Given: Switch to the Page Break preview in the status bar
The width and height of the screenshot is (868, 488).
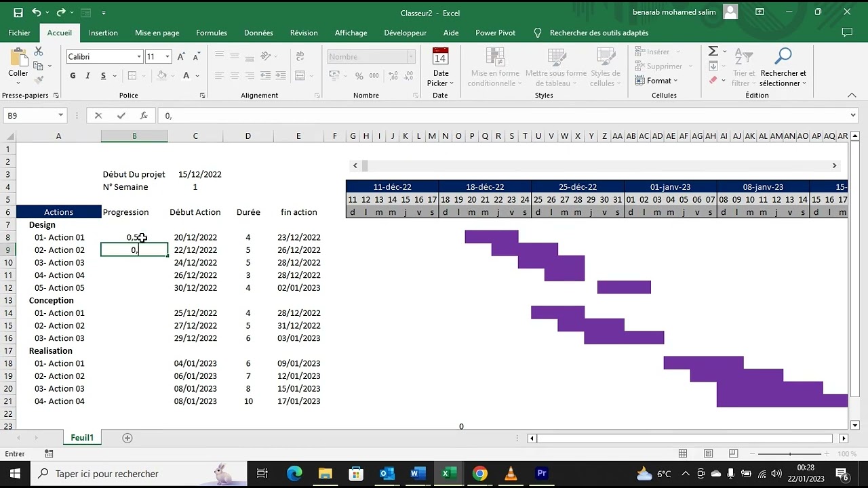Looking at the screenshot, I should click(734, 454).
